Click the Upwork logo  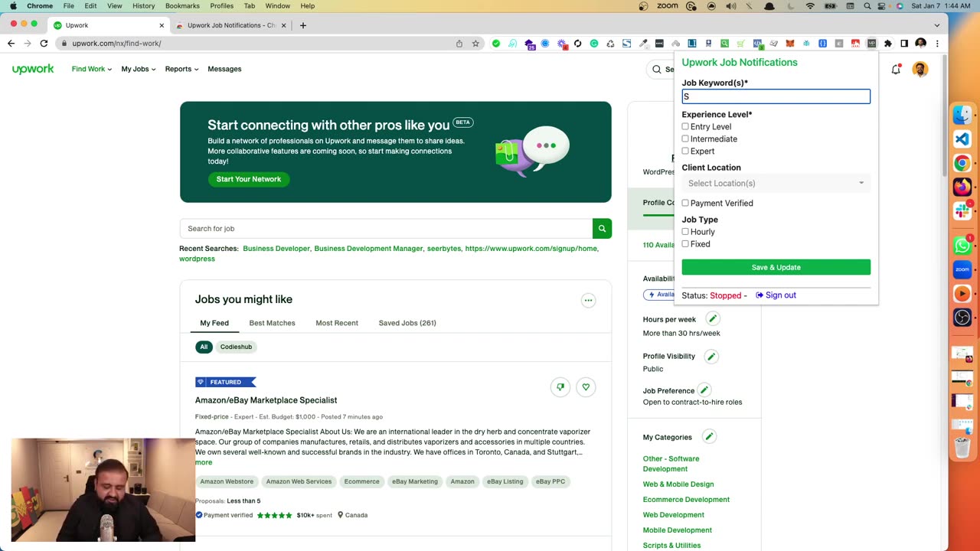33,69
